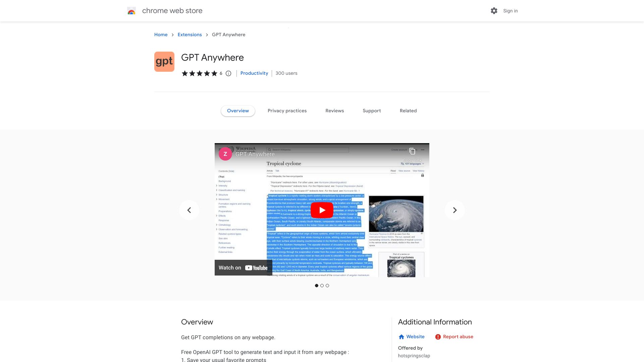Click the Sign in button
The height and width of the screenshot is (362, 644).
pyautogui.click(x=511, y=11)
